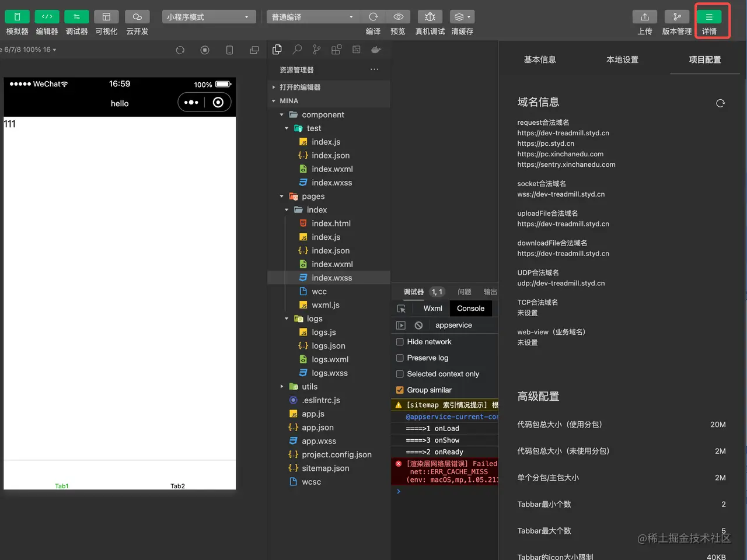This screenshot has height=560, width=747.
Task: Switch to the 问题 tab
Action: tap(465, 292)
